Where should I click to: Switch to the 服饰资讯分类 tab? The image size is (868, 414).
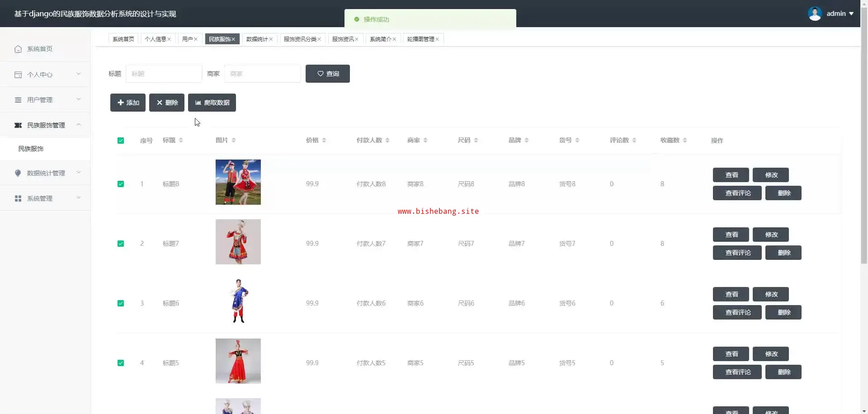click(x=300, y=39)
